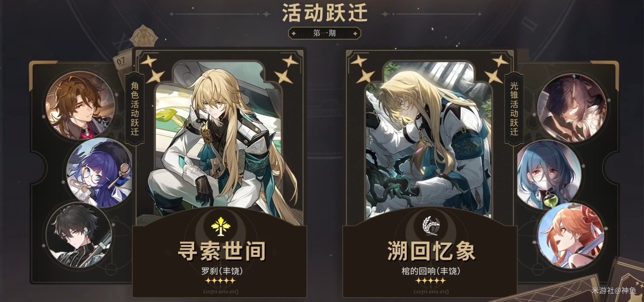644x302 pixels.
Task: Click the 第一期 phase label
Action: [x=325, y=33]
